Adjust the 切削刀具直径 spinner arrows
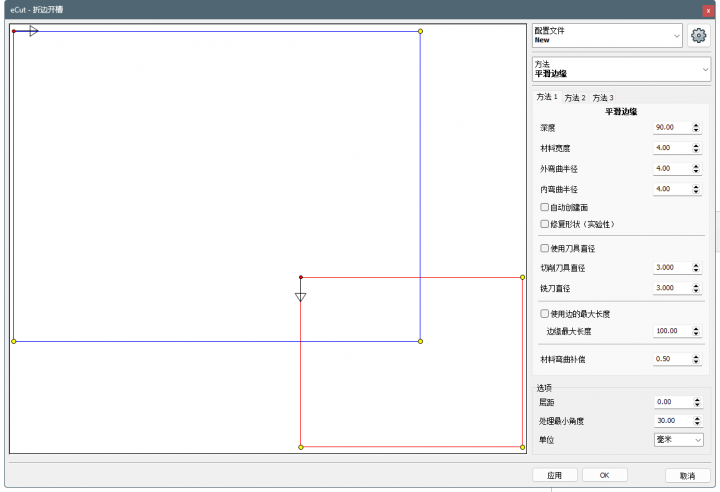Viewport: 720px width, 492px height. coord(696,267)
